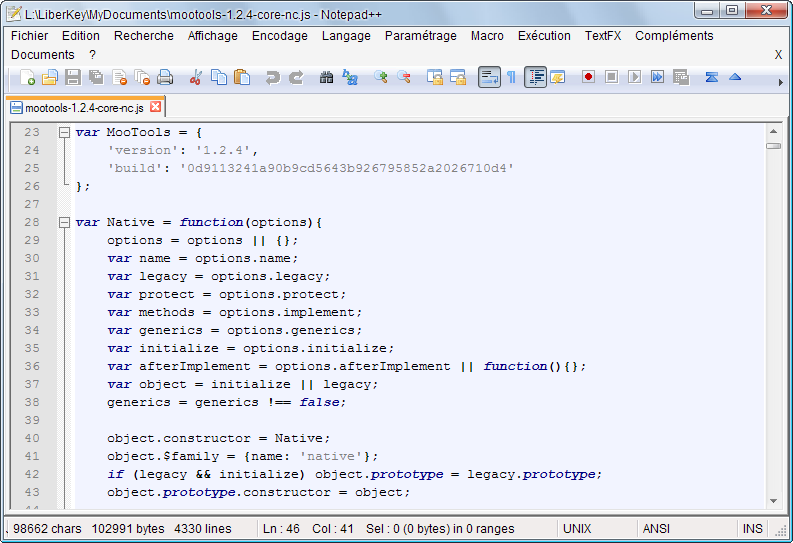Click the scrollbar up arrow
Viewport: 793px width, 543px height.
[773, 131]
